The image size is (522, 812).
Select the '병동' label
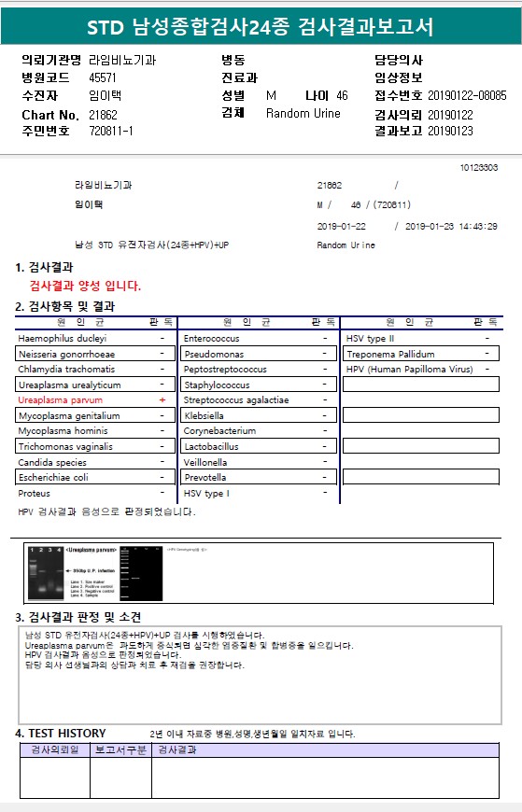tap(233, 60)
